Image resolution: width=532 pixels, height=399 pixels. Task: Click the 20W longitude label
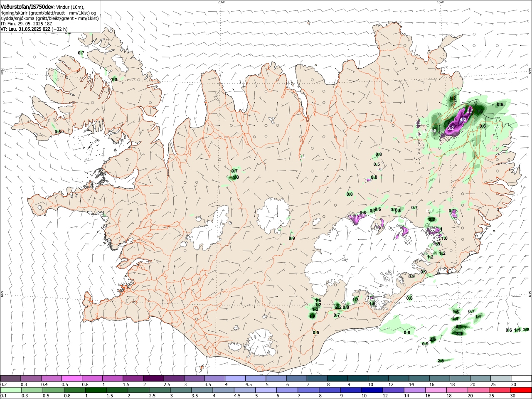coord(221,2)
